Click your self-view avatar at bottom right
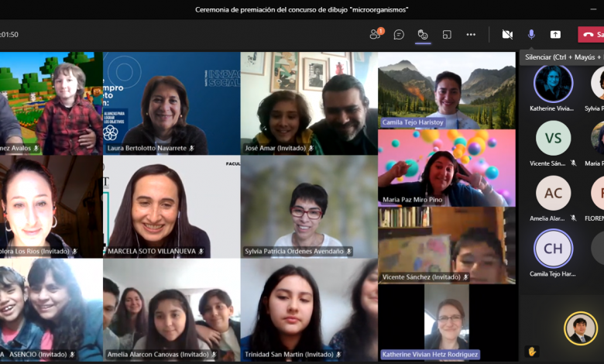Image resolution: width=604 pixels, height=364 pixels. point(580,328)
